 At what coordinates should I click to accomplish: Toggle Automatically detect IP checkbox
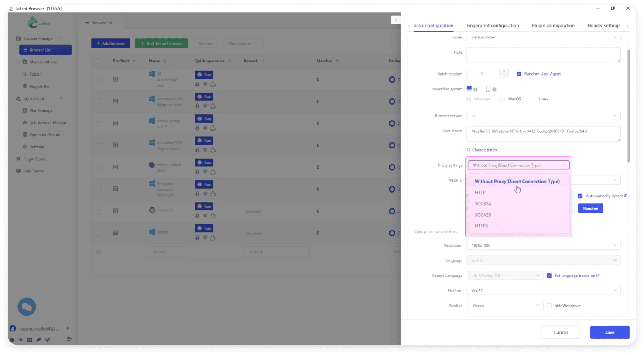coord(580,196)
